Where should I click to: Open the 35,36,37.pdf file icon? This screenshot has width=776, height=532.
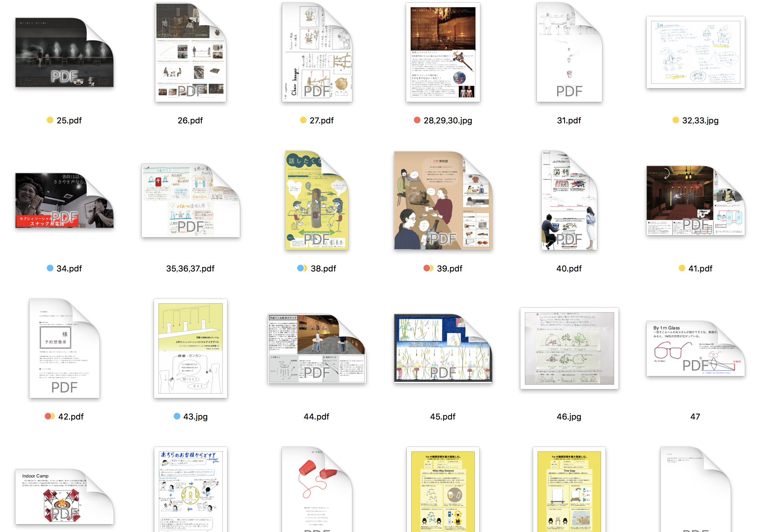(190, 201)
